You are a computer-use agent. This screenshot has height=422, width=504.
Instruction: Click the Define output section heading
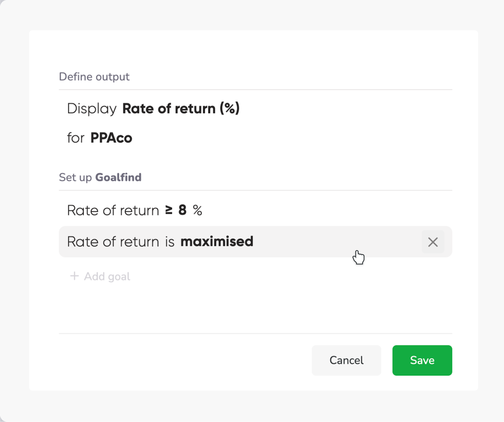[x=94, y=77]
